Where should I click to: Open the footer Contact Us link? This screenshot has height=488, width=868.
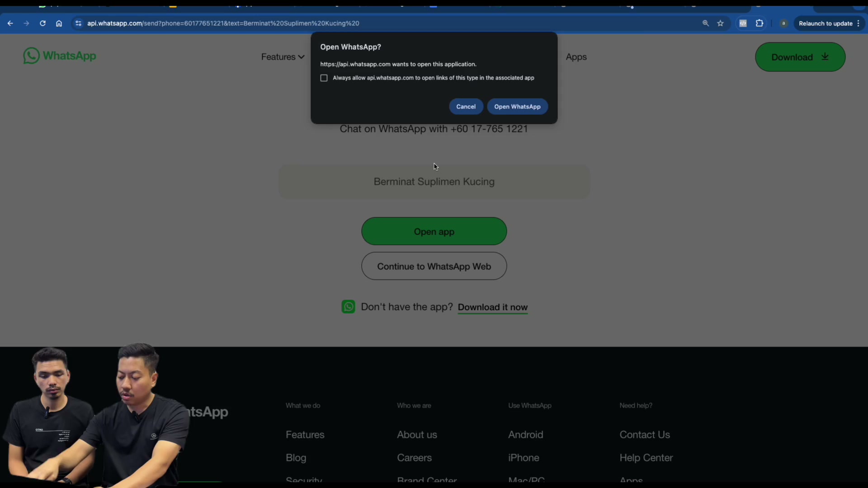point(645,435)
